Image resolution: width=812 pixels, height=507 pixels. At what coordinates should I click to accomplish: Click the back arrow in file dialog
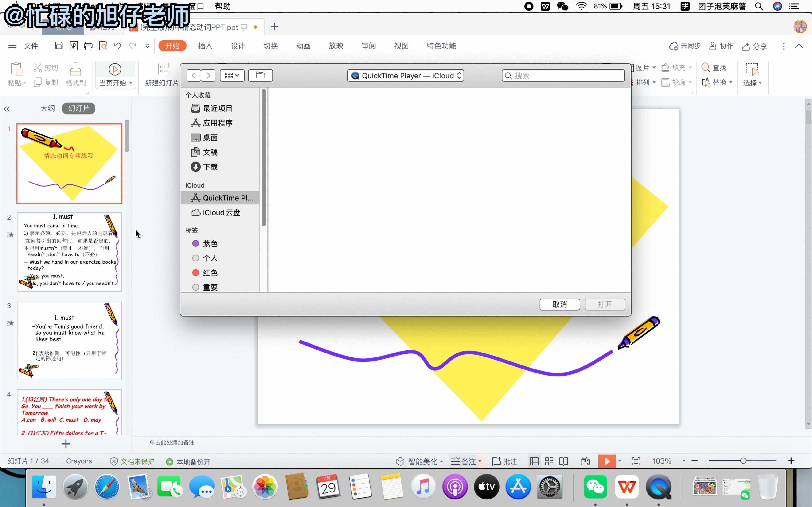click(x=194, y=75)
